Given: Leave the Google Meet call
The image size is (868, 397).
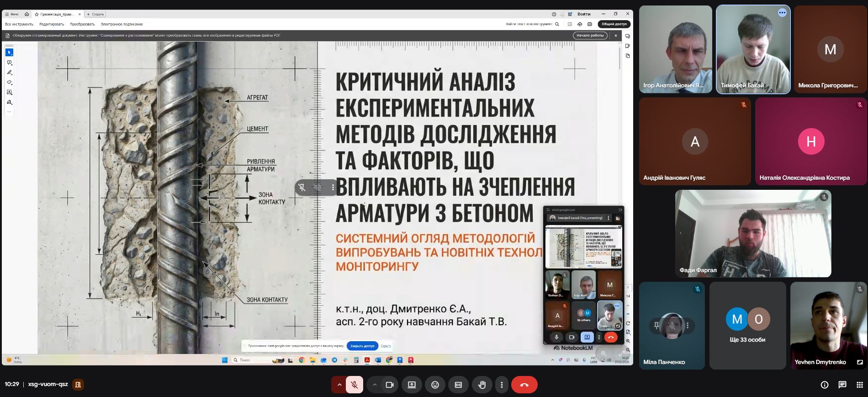Looking at the screenshot, I should tap(524, 385).
